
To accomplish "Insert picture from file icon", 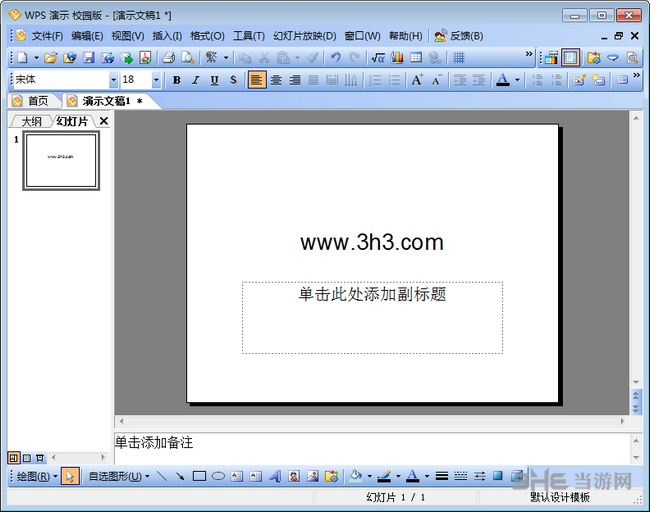I will click(x=313, y=476).
